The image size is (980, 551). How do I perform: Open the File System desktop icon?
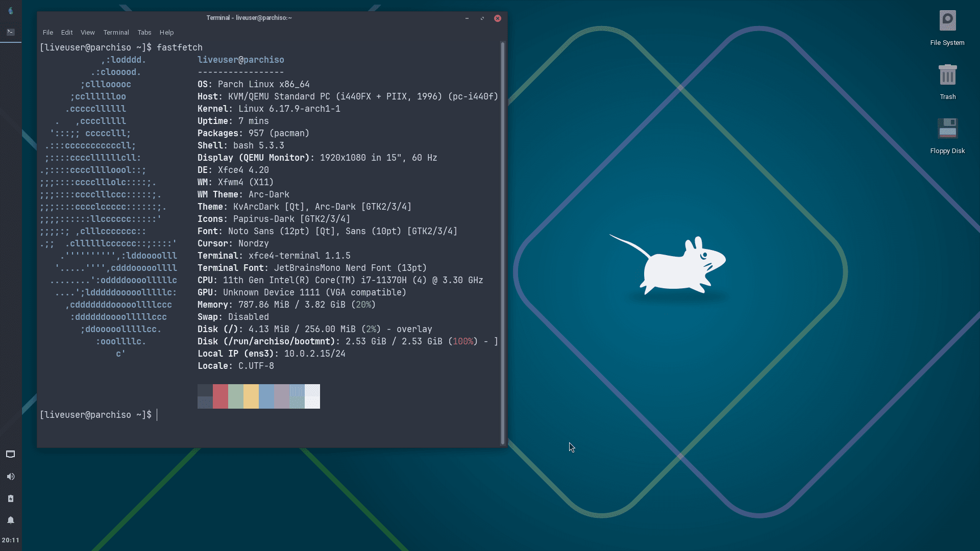coord(947,20)
